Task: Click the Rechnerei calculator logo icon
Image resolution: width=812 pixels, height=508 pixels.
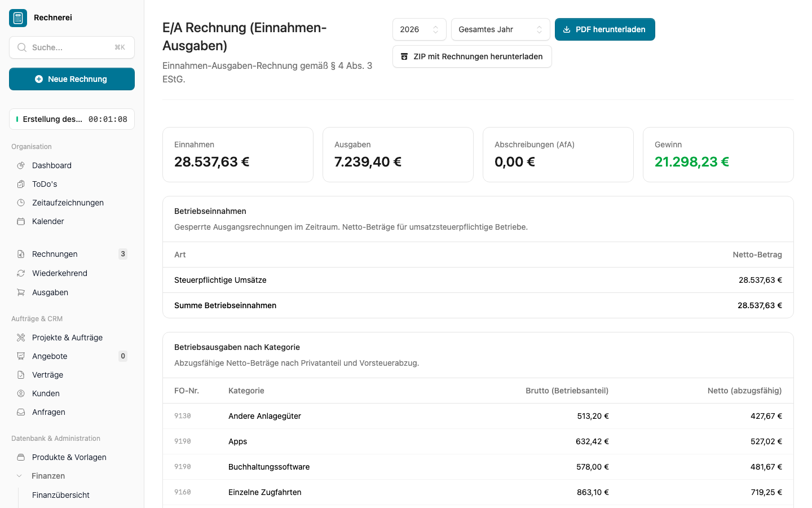Action: pos(18,18)
